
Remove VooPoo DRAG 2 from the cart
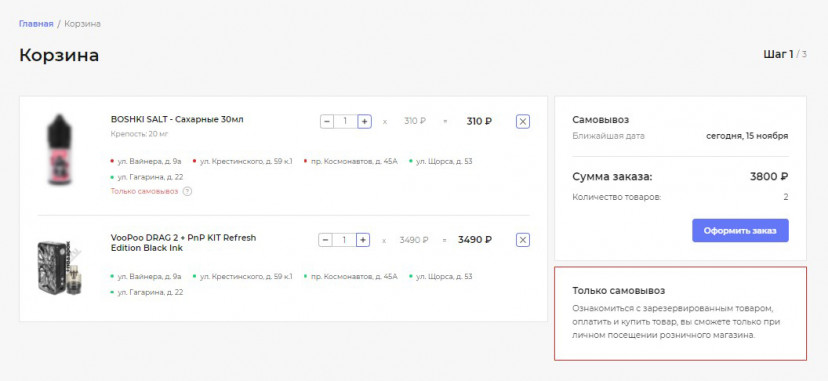[523, 240]
